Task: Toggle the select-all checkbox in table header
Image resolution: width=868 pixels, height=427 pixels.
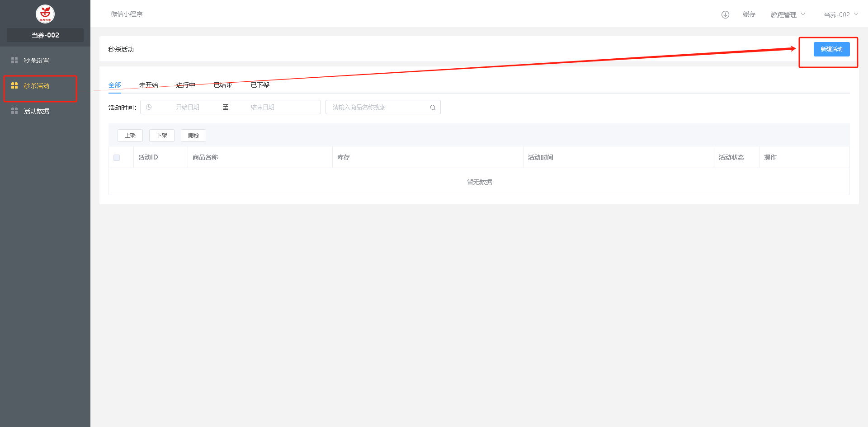Action: point(117,158)
